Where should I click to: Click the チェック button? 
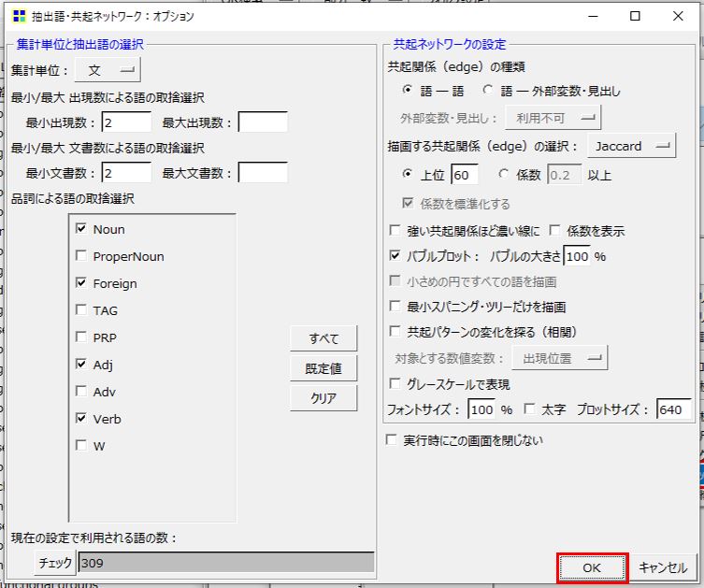pos(55,563)
